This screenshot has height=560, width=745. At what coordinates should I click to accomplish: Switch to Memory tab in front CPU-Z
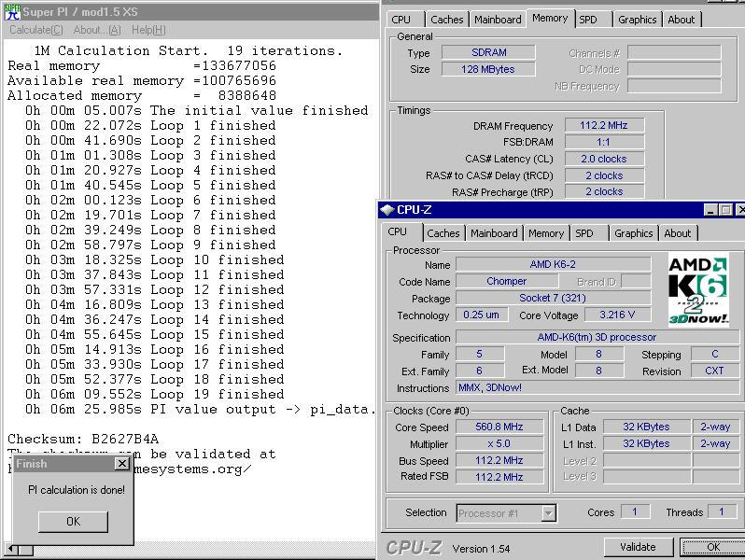point(546,233)
